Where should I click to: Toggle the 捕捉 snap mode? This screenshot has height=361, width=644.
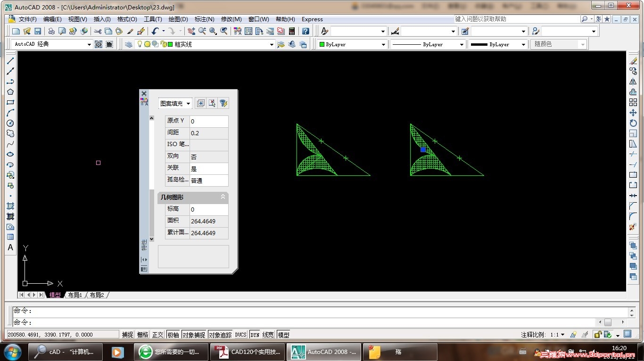[x=127, y=335]
